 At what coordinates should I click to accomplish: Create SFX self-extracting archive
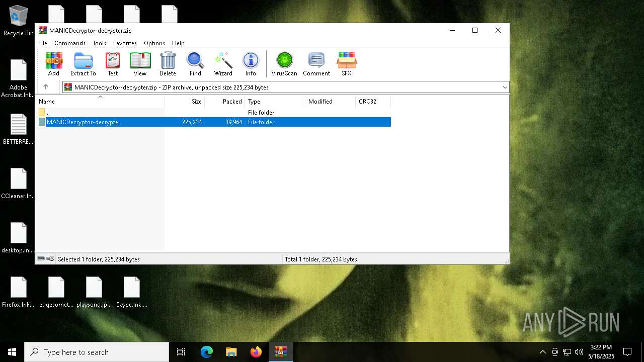coord(347,64)
